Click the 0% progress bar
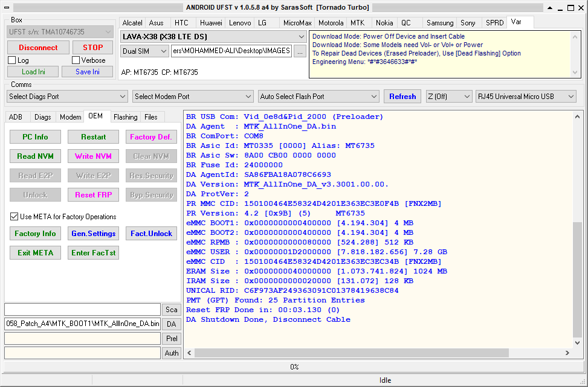The height and width of the screenshot is (387, 588). click(294, 366)
